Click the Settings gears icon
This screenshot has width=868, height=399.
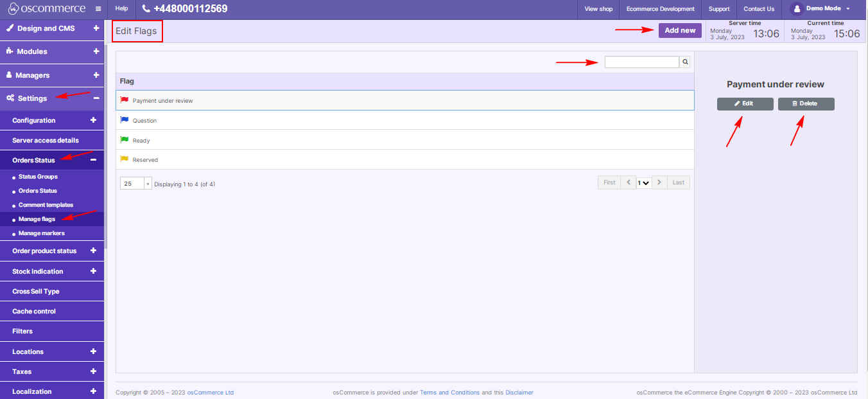(x=11, y=98)
